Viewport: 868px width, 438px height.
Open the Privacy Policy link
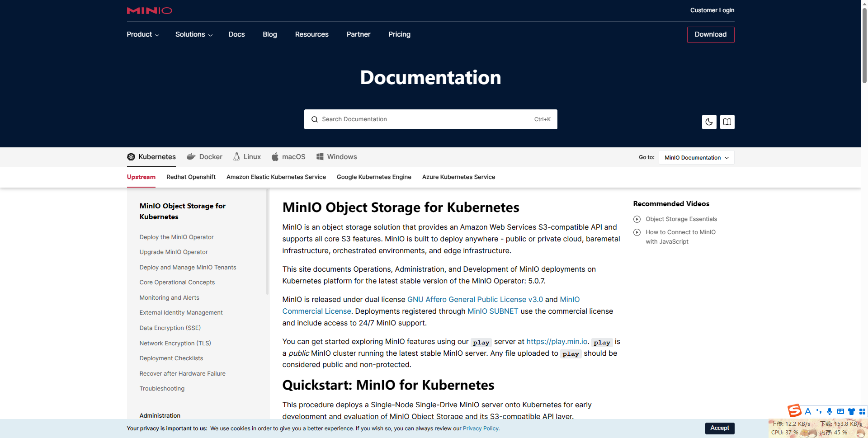tap(481, 429)
